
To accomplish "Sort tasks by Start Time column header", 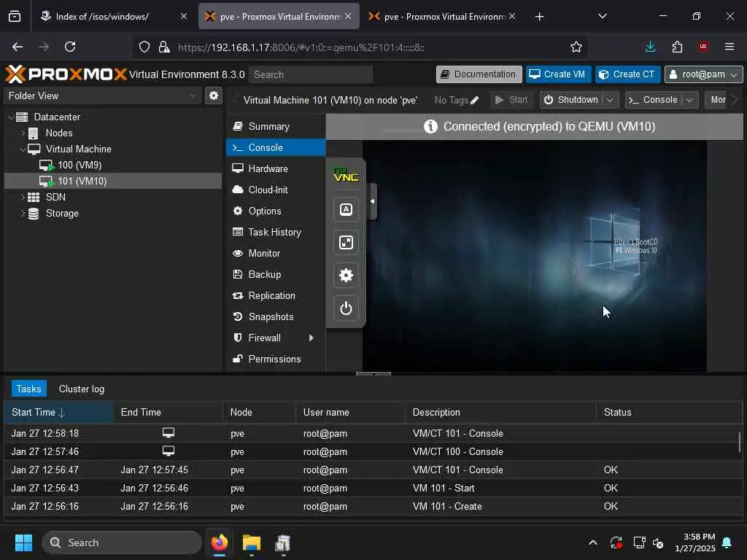I will pos(58,413).
